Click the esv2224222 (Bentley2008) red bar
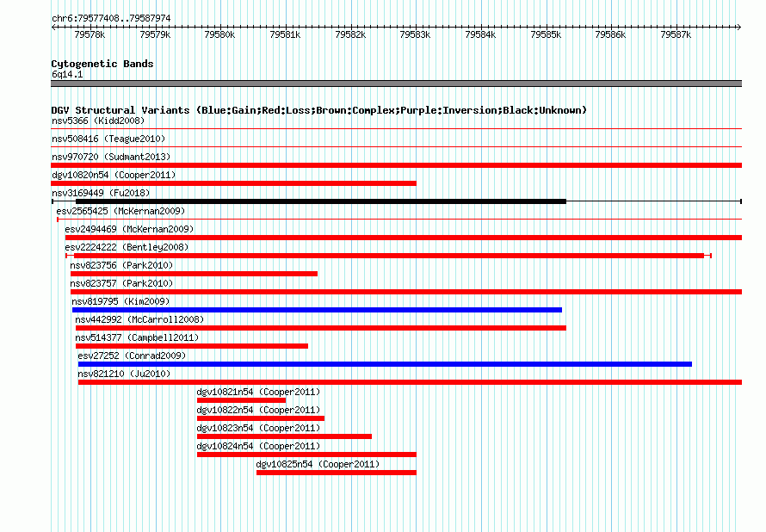Image resolution: width=766 pixels, height=532 pixels. click(x=389, y=256)
